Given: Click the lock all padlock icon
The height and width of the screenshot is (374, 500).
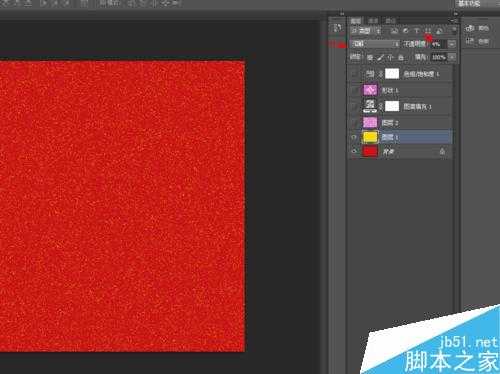Looking at the screenshot, I should coord(401,58).
